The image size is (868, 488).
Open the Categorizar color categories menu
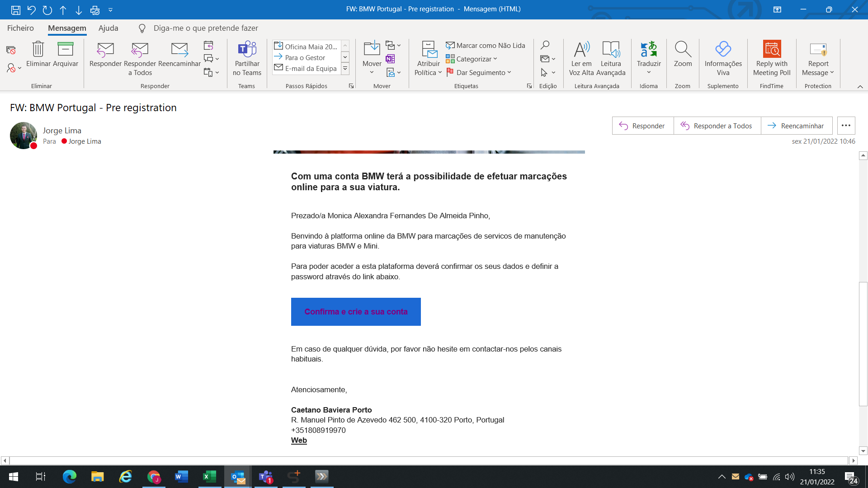point(472,59)
